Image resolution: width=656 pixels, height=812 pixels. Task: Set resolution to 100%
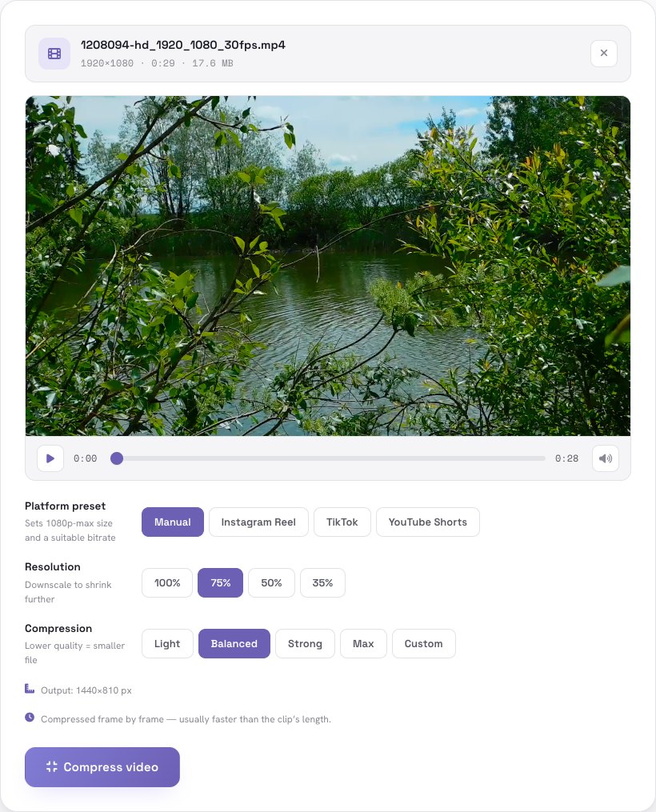[167, 582]
